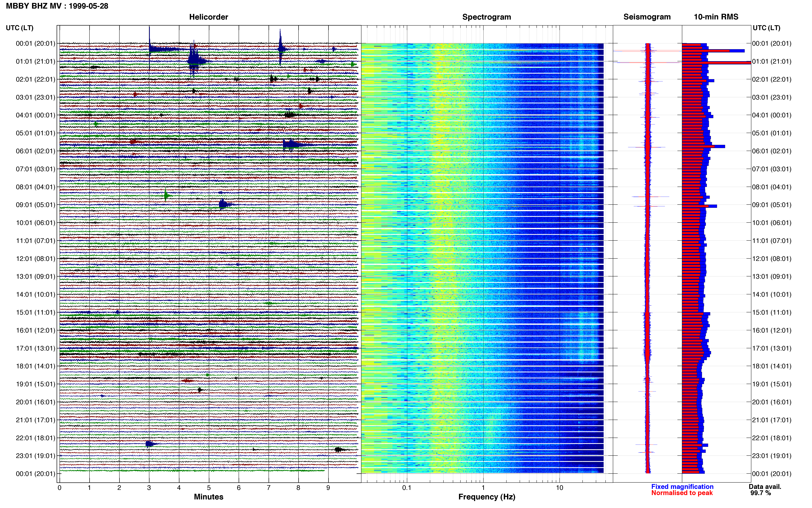Click the 'Normalised to peak' legend text
The height and width of the screenshot is (508, 812).
[x=682, y=493]
